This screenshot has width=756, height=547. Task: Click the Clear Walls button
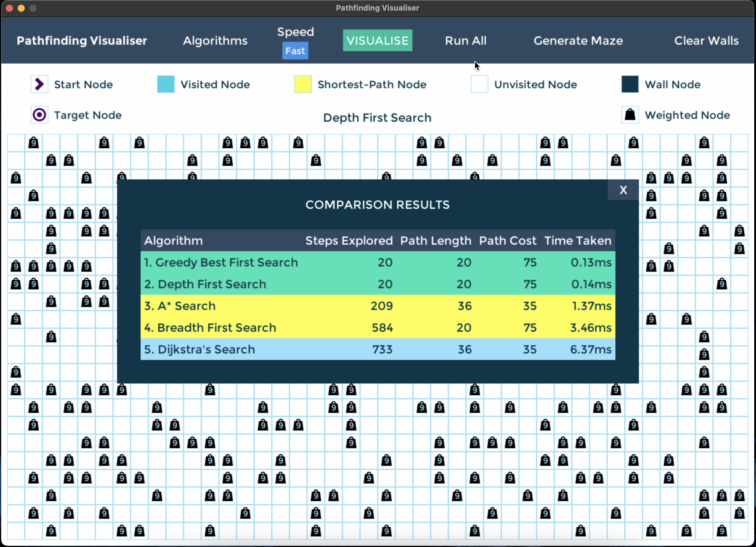coord(706,41)
